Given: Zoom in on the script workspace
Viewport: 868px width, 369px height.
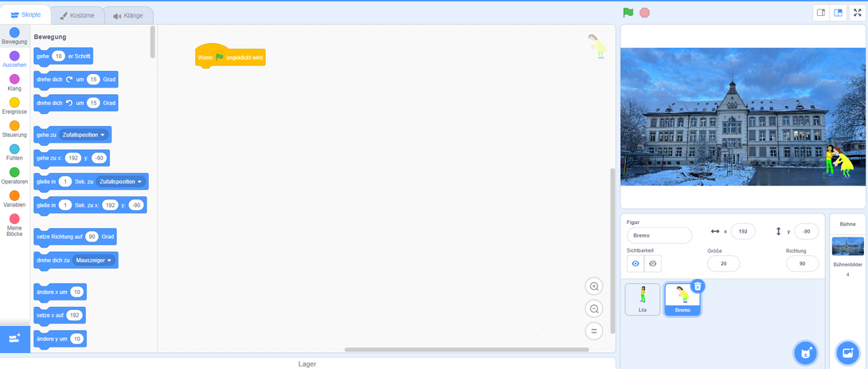Looking at the screenshot, I should tap(594, 286).
